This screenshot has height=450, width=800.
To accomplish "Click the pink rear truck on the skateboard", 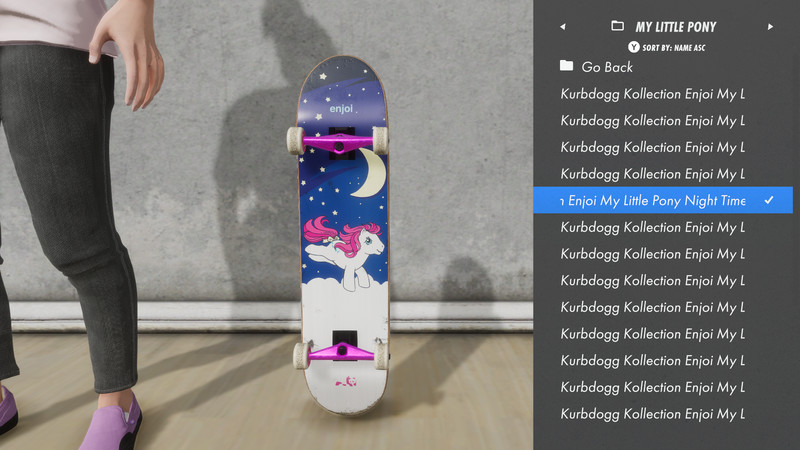I will coord(342,352).
